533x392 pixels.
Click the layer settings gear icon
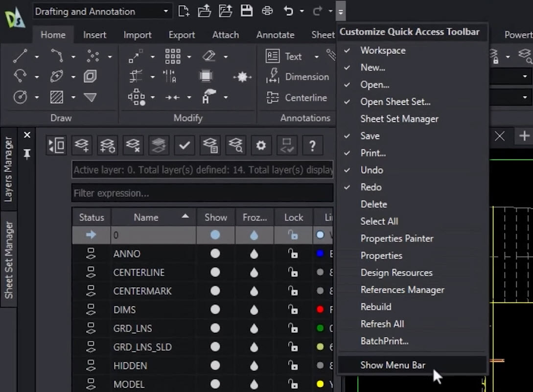pos(261,145)
